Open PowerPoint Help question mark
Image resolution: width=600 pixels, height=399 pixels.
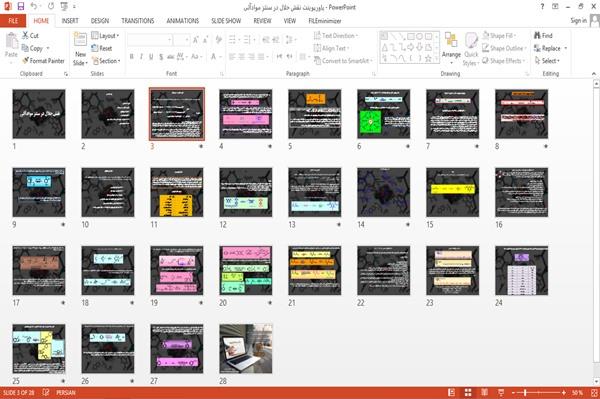[x=542, y=7]
